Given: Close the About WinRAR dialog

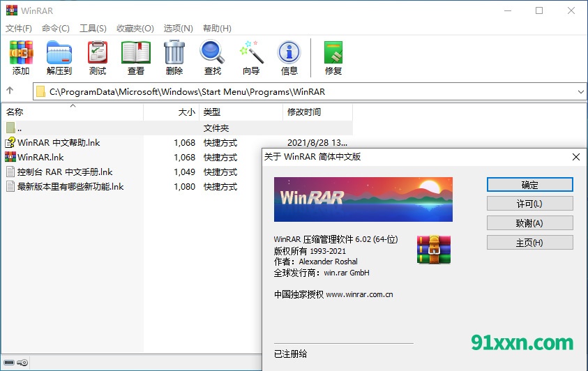Looking at the screenshot, I should tap(576, 157).
